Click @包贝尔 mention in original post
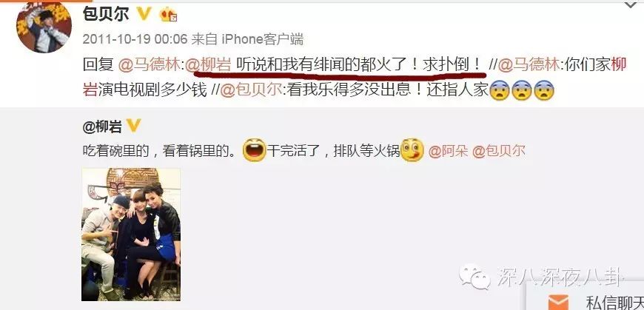This screenshot has height=310, width=644. pyautogui.click(x=499, y=152)
